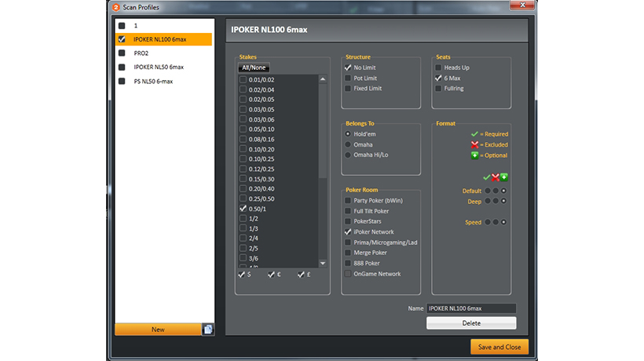Check the Heads Up seats option

(438, 67)
